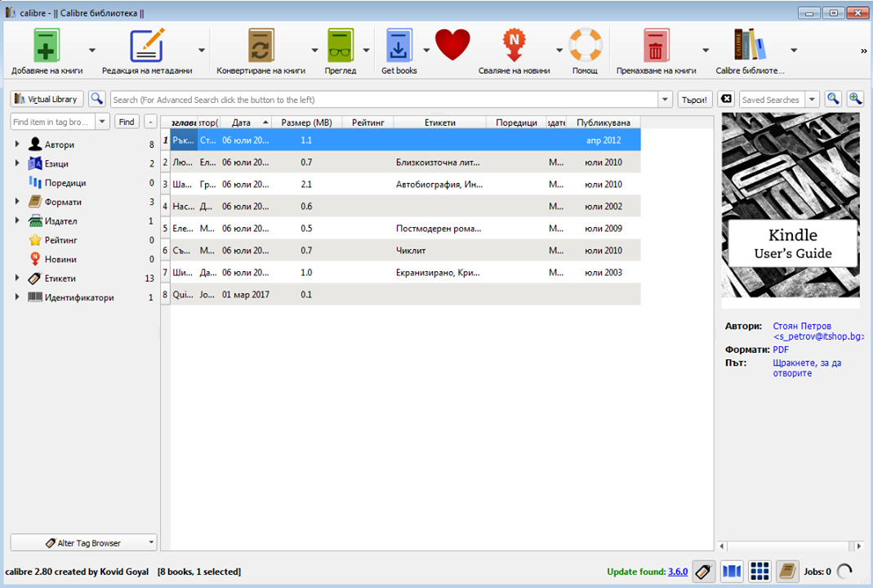Open dropdown arrow next to Calibre библиотека

tap(794, 50)
